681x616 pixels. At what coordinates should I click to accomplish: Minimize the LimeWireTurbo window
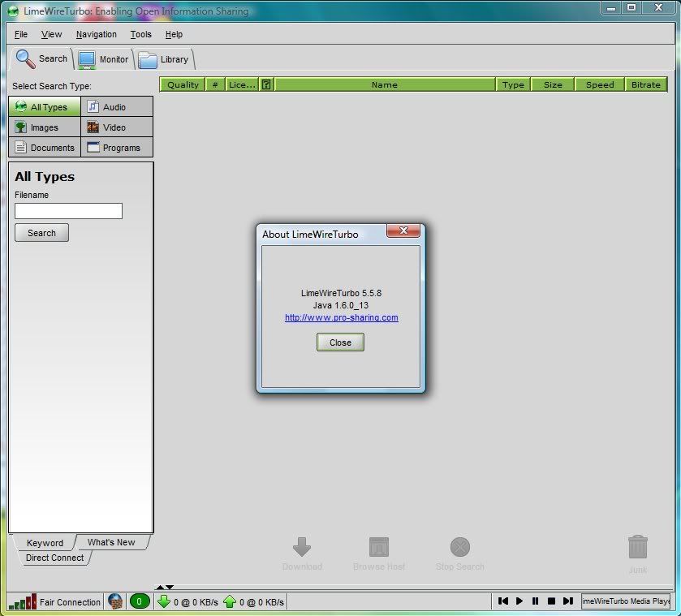click(611, 8)
